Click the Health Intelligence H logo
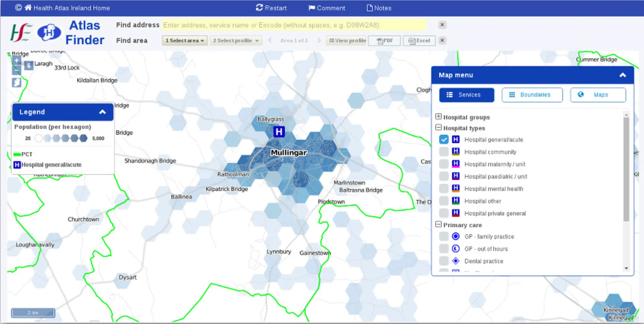The height and width of the screenshot is (324, 644). 49,32
